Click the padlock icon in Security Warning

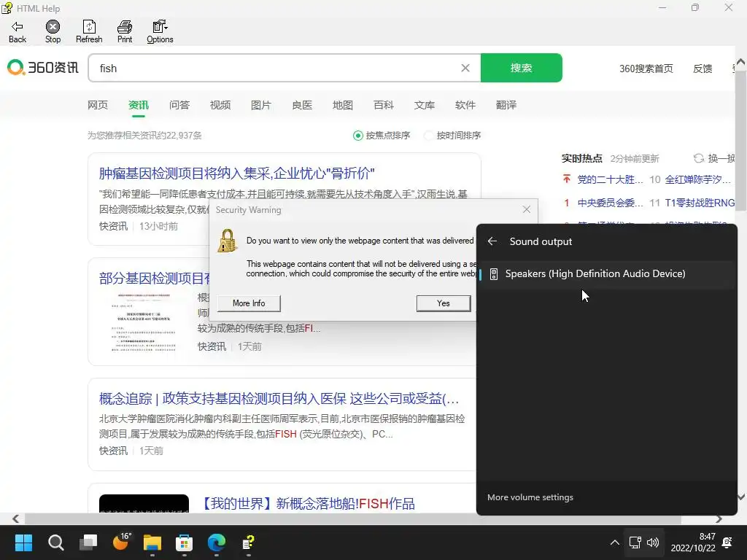click(x=228, y=241)
